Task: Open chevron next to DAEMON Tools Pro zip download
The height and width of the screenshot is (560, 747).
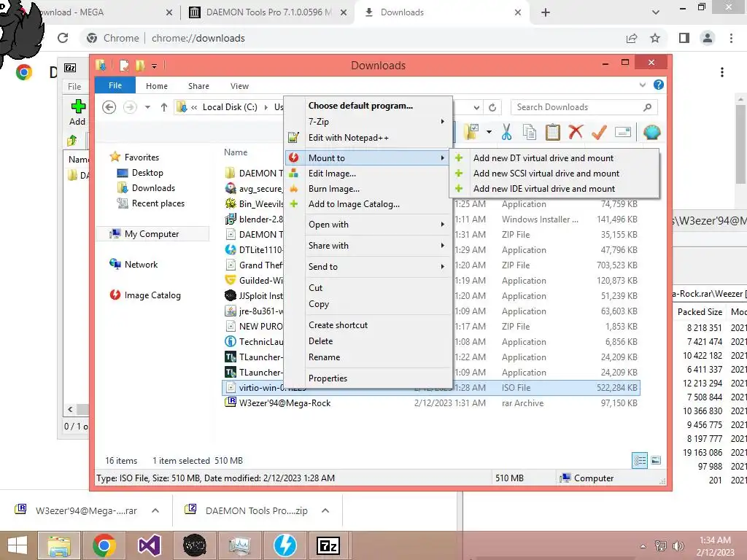Action: [x=325, y=510]
